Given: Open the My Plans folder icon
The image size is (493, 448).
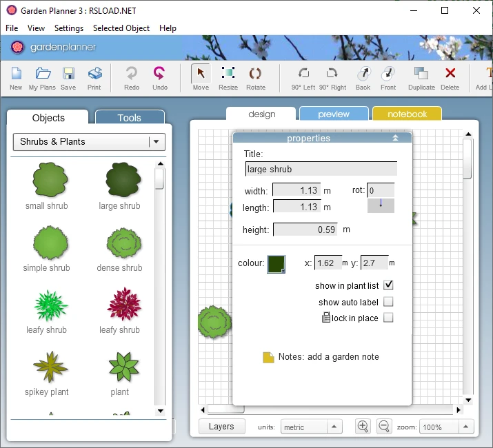Looking at the screenshot, I should pyautogui.click(x=43, y=74).
